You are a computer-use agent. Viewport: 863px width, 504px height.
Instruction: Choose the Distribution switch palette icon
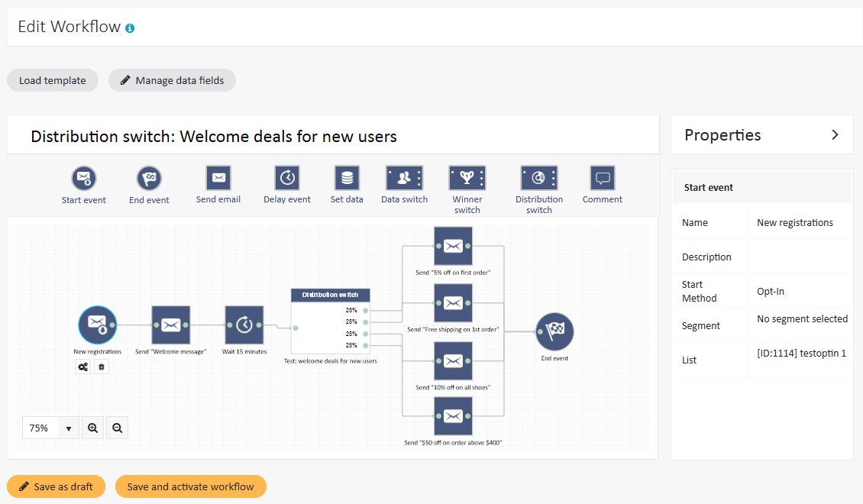coord(538,178)
